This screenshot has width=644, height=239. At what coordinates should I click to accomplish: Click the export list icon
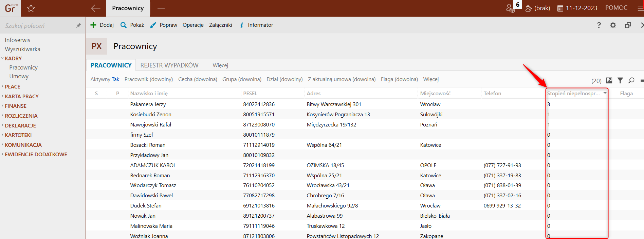tap(609, 80)
